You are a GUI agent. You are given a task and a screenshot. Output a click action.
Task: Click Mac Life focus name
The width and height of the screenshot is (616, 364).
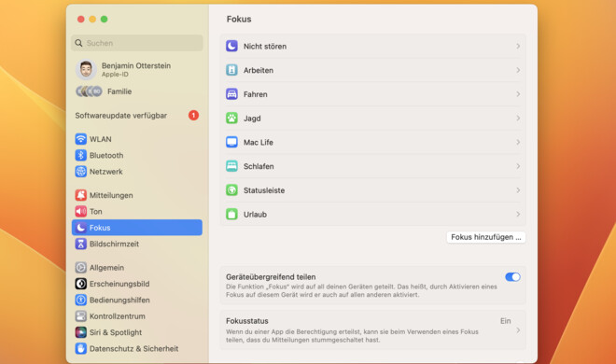259,142
